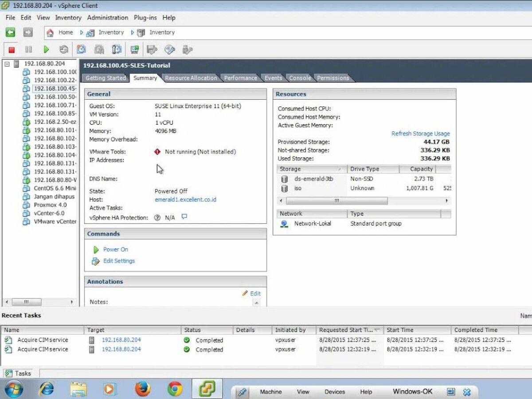
Task: Click the first 192.168.80.204 target link
Action: coord(121,340)
